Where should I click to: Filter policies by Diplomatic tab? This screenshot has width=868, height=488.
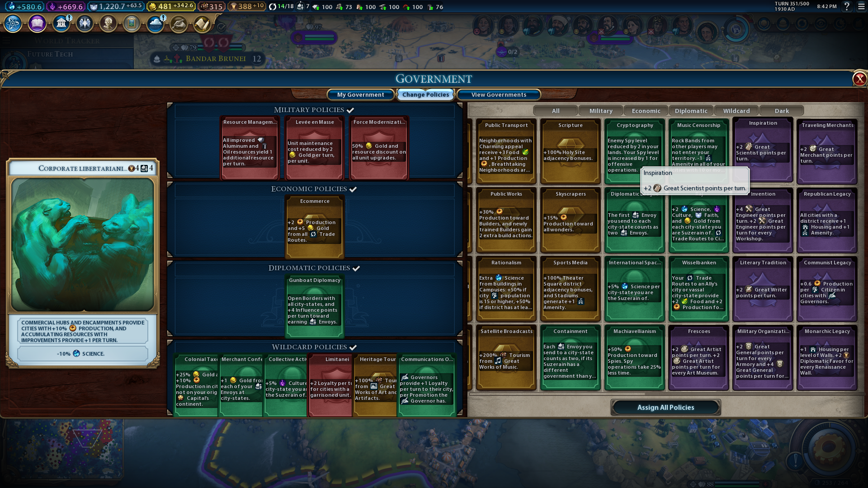pos(691,111)
